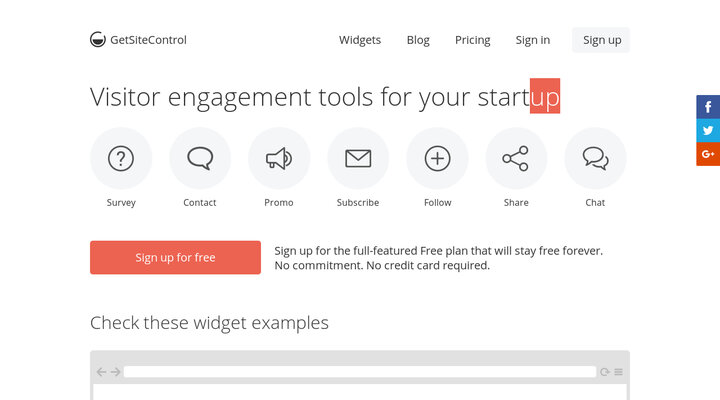The height and width of the screenshot is (400, 720).
Task: Click the Sign up for free button
Action: [175, 257]
